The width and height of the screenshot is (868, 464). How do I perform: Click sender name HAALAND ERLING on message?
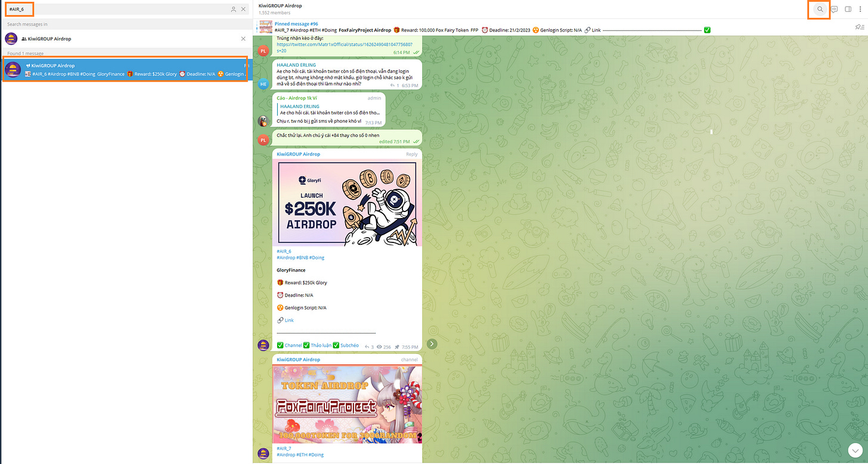click(x=296, y=65)
